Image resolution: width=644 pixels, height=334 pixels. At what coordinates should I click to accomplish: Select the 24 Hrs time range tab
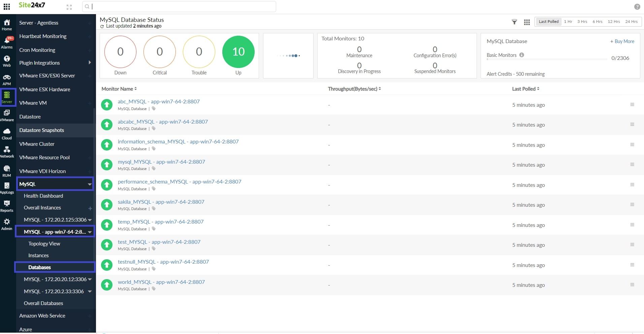(631, 21)
